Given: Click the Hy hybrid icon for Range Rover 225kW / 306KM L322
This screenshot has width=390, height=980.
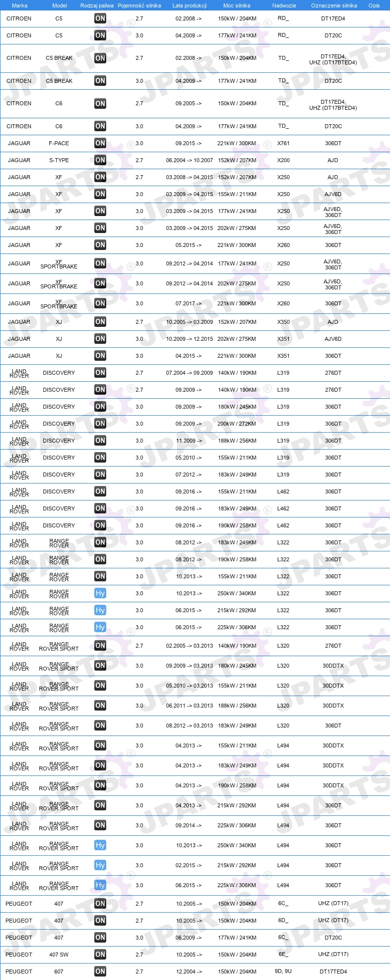Looking at the screenshot, I should [100, 627].
